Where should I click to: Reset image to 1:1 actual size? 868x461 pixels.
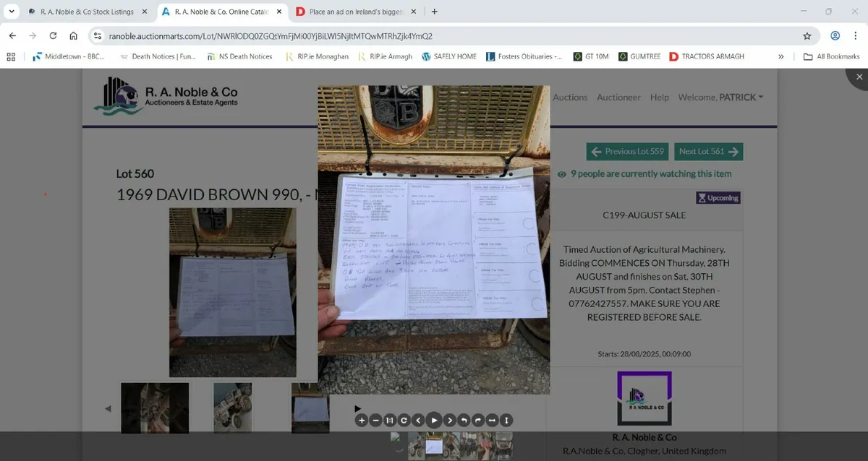tap(389, 420)
